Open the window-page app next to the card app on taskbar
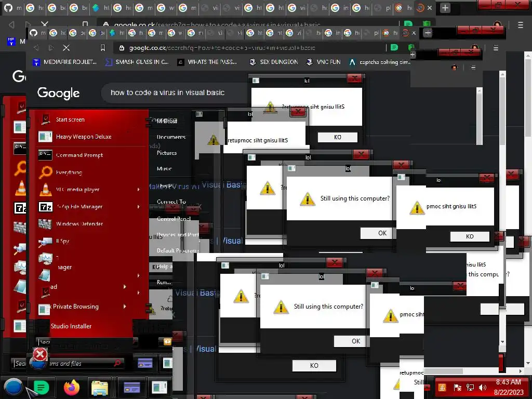Screen dimensions: 532x399 click(159, 388)
